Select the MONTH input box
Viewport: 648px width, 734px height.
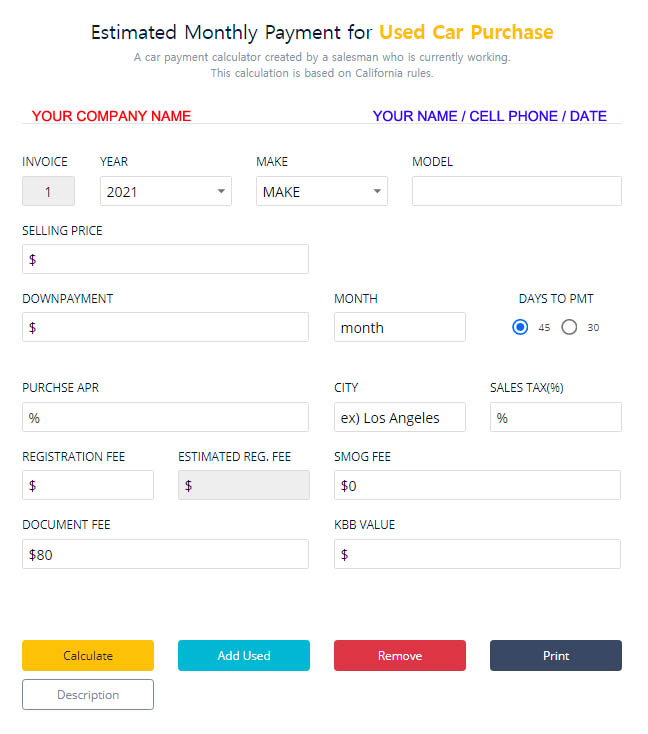coord(399,327)
